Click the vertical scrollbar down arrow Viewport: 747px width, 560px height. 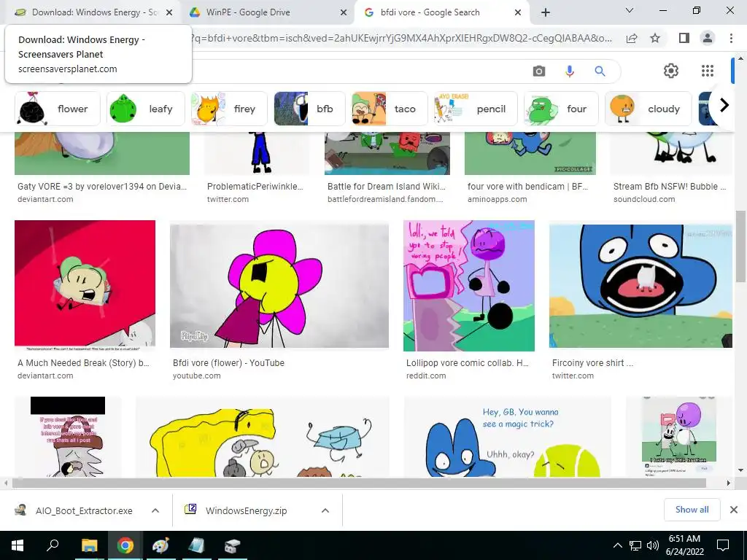(x=740, y=470)
